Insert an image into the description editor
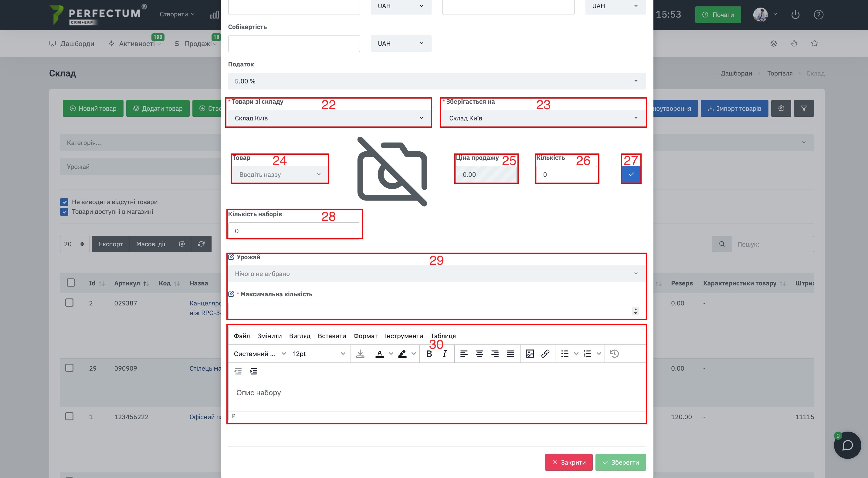 [x=530, y=353]
